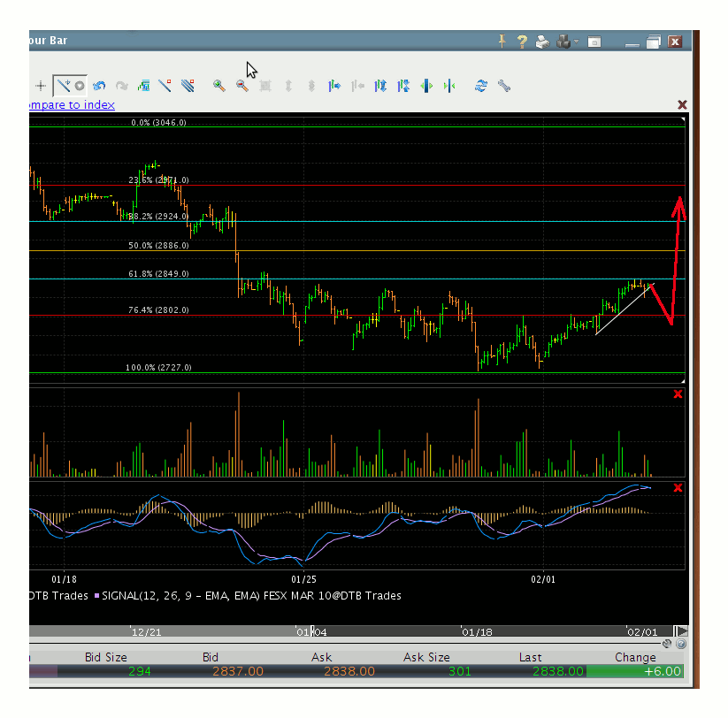Click the white trendline on the price chart
Viewport: 728px width, 718px height.
[x=625, y=309]
